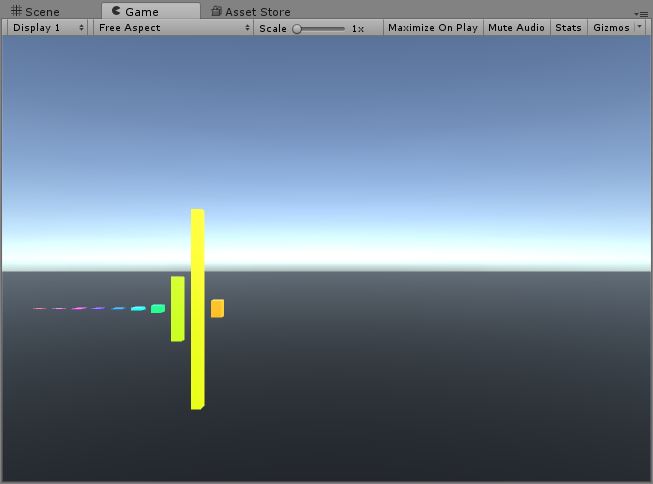
Task: Click the Asset Store bag icon
Action: pos(216,11)
